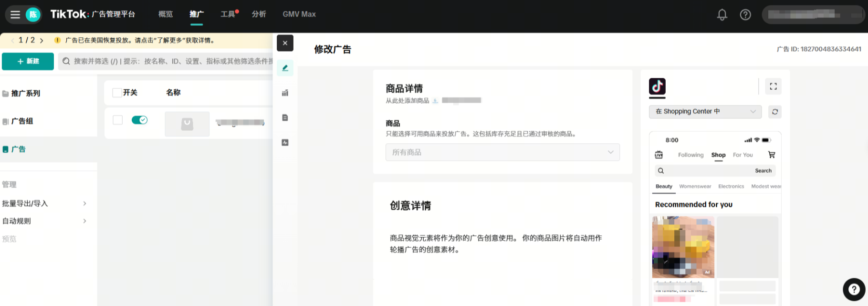Click the TikTok app logo in preview
Image resolution: width=868 pixels, height=306 pixels.
pyautogui.click(x=657, y=86)
